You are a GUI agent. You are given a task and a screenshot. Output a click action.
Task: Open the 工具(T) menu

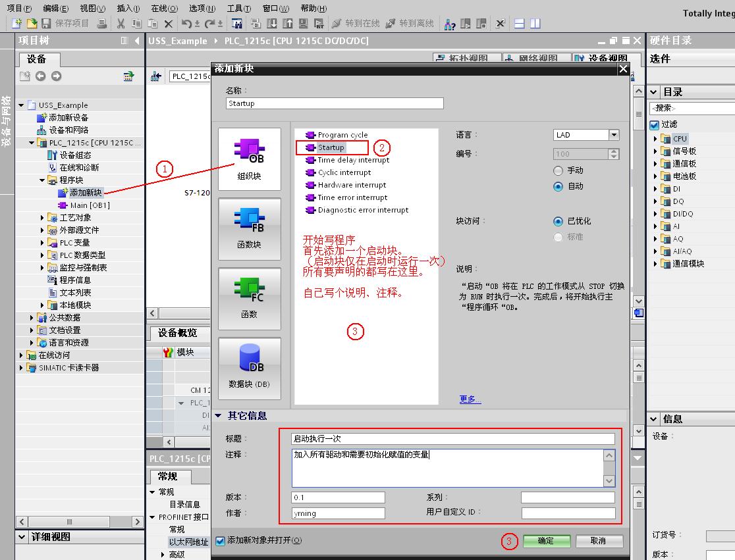click(239, 9)
